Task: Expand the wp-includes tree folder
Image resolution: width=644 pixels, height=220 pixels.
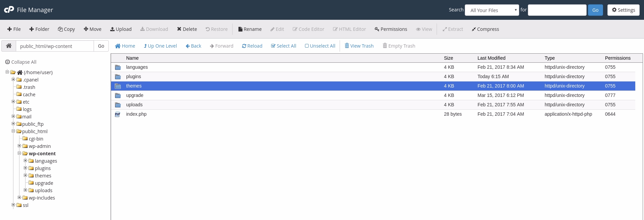Action: pyautogui.click(x=19, y=198)
